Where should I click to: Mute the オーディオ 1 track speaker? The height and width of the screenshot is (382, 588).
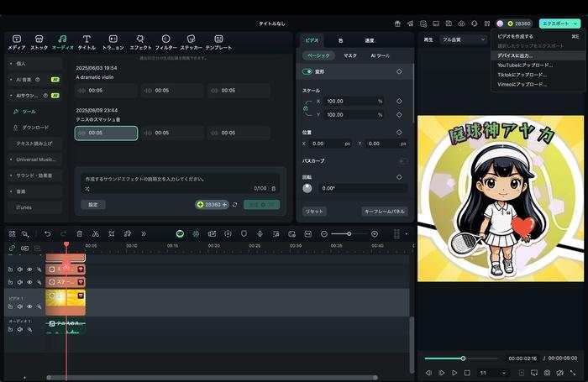point(20,329)
